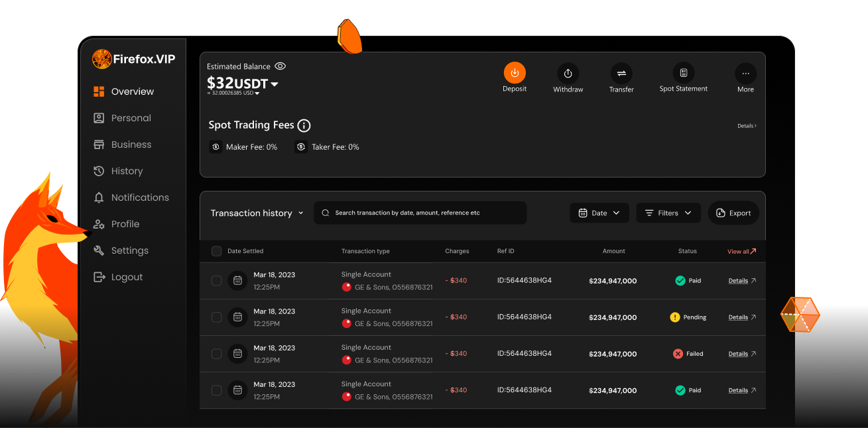Toggle Estimated Balance visibility eye
Screen dimensions: 868x428
280,66
